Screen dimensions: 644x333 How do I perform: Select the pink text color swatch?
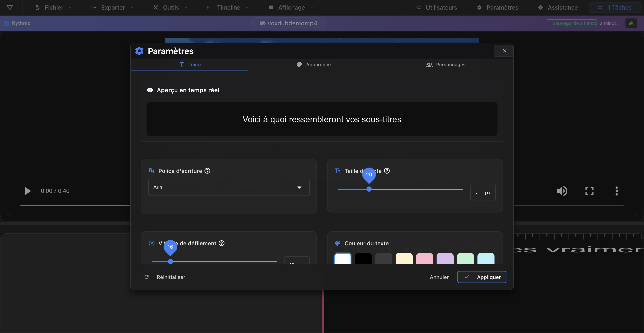[424, 258]
